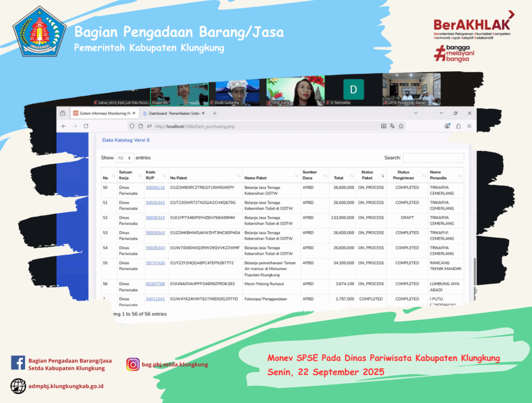Expand the list all tabs chevron
The image size is (532, 403).
pos(415,113)
